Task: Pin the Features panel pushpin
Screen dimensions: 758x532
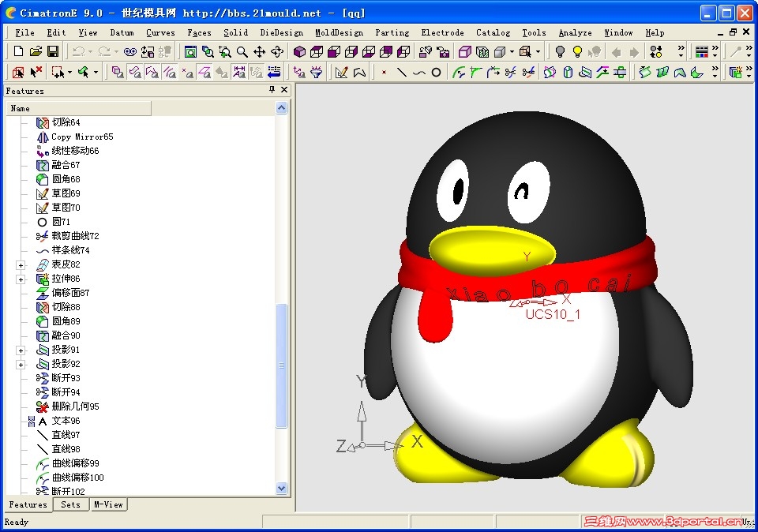Action: tap(272, 89)
